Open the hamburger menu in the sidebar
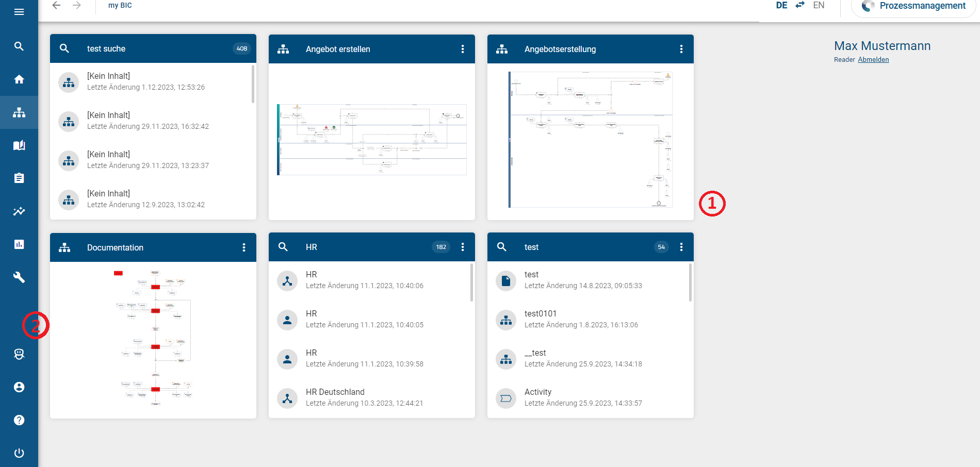Screen dimensions: 980x467 tap(19, 12)
